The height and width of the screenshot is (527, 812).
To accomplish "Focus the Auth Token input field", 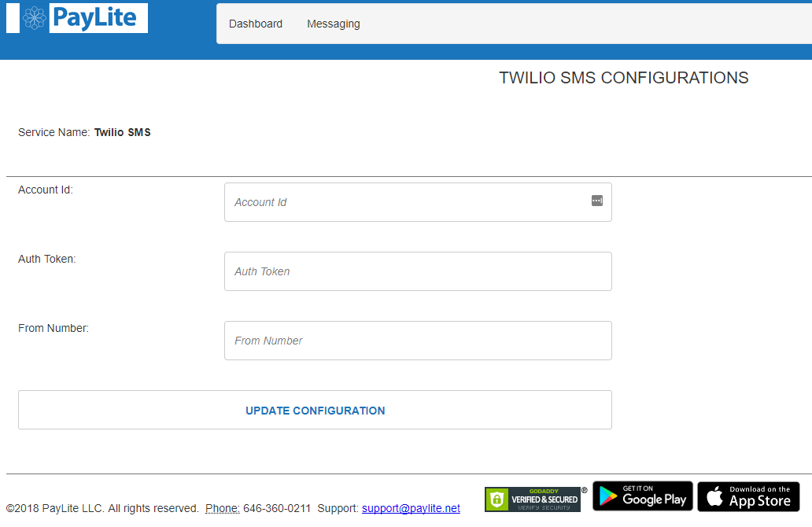I will (418, 271).
